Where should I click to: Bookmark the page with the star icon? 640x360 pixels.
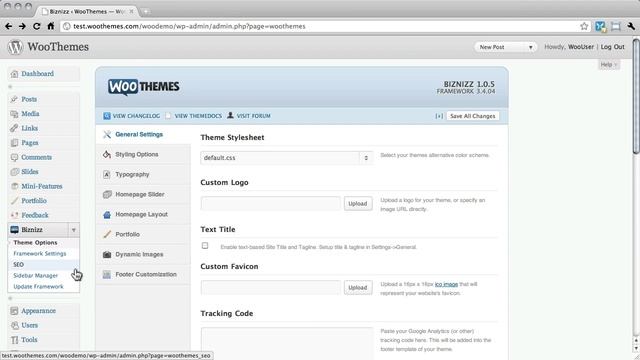(x=584, y=26)
